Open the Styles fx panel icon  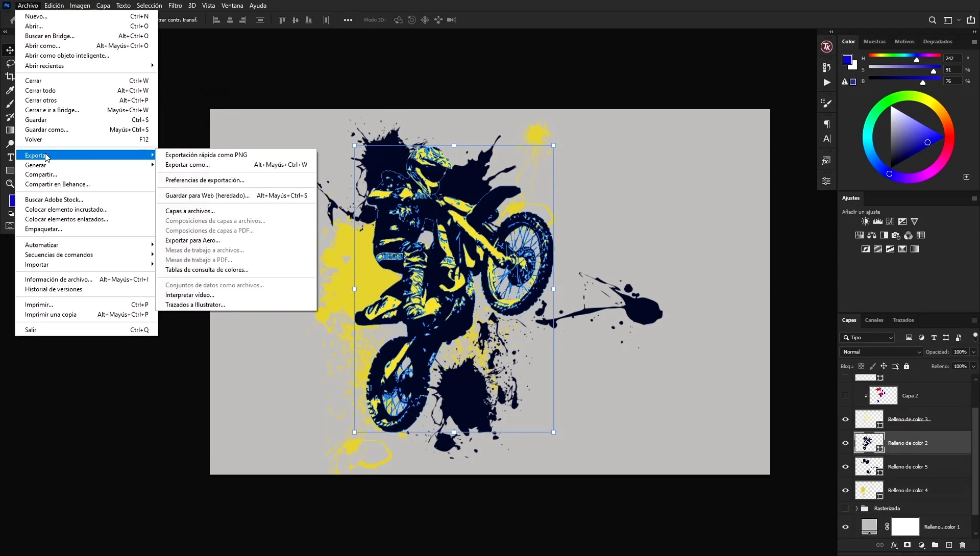point(826,161)
